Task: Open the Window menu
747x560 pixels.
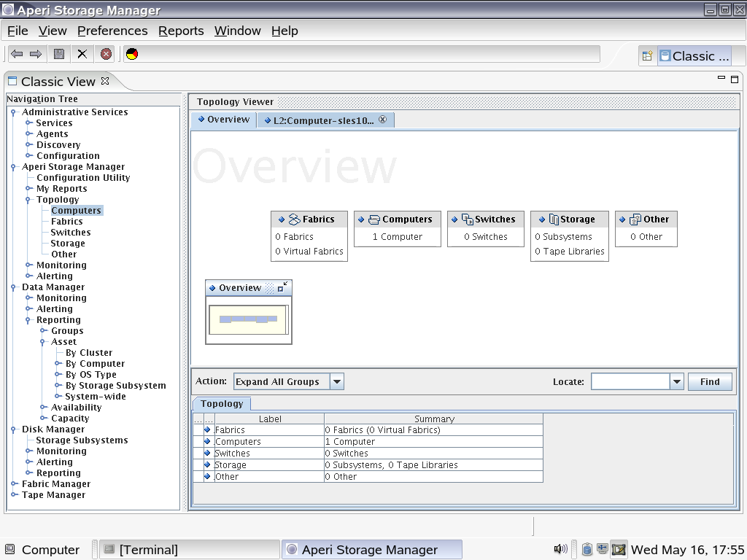Action: (x=237, y=31)
